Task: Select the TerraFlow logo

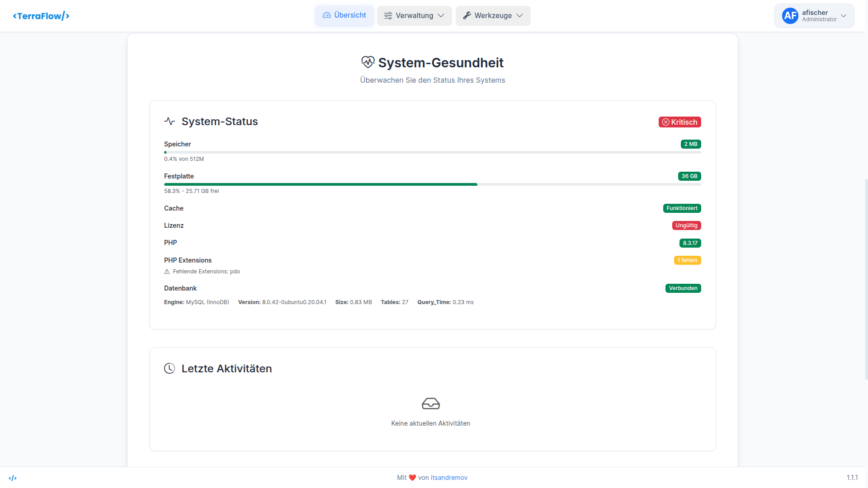Action: tap(41, 15)
